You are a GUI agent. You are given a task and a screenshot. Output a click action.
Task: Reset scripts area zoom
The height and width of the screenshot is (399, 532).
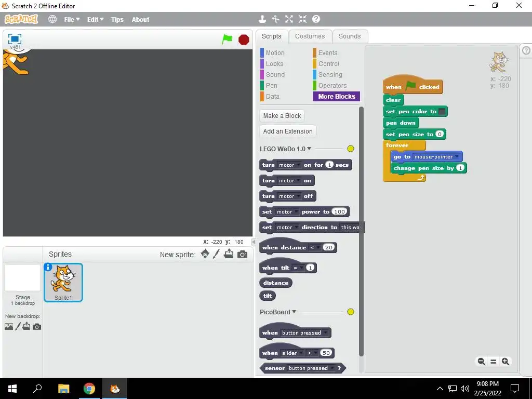click(494, 362)
